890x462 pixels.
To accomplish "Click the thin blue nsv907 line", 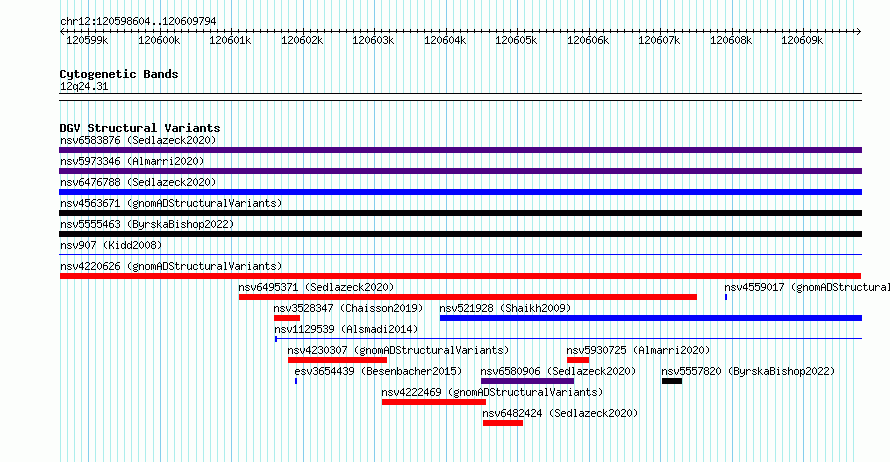I will click(460, 254).
